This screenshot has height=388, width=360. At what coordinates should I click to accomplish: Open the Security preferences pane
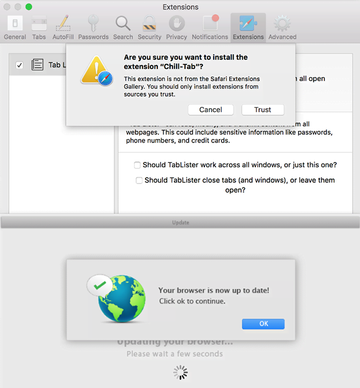149,28
